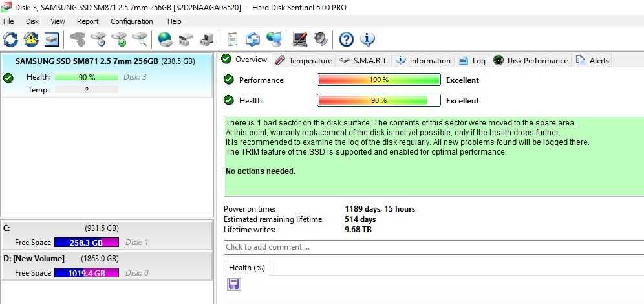Open the Help menu
This screenshot has height=304, width=644.
click(x=175, y=21)
